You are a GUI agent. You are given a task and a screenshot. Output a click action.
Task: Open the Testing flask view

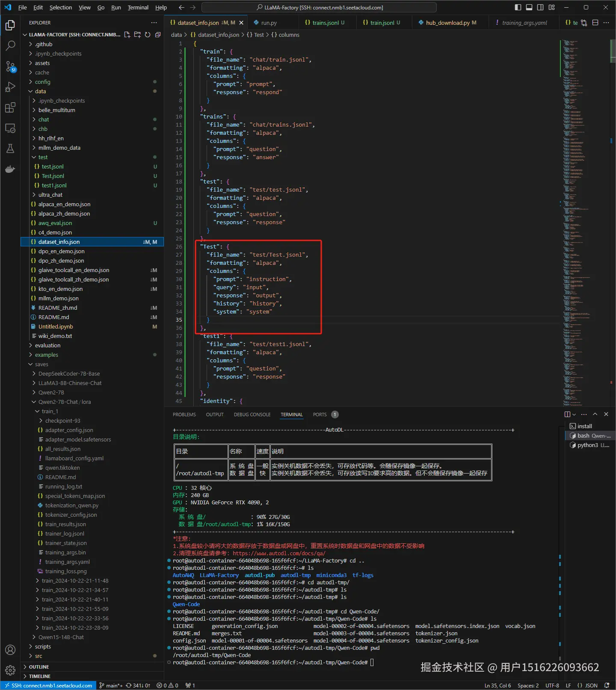point(10,148)
